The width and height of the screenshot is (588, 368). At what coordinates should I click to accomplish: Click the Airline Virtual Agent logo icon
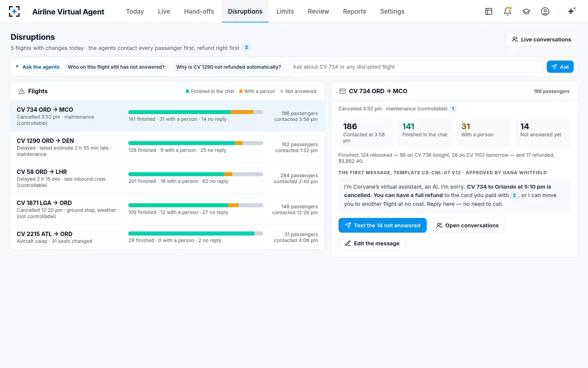pyautogui.click(x=14, y=11)
